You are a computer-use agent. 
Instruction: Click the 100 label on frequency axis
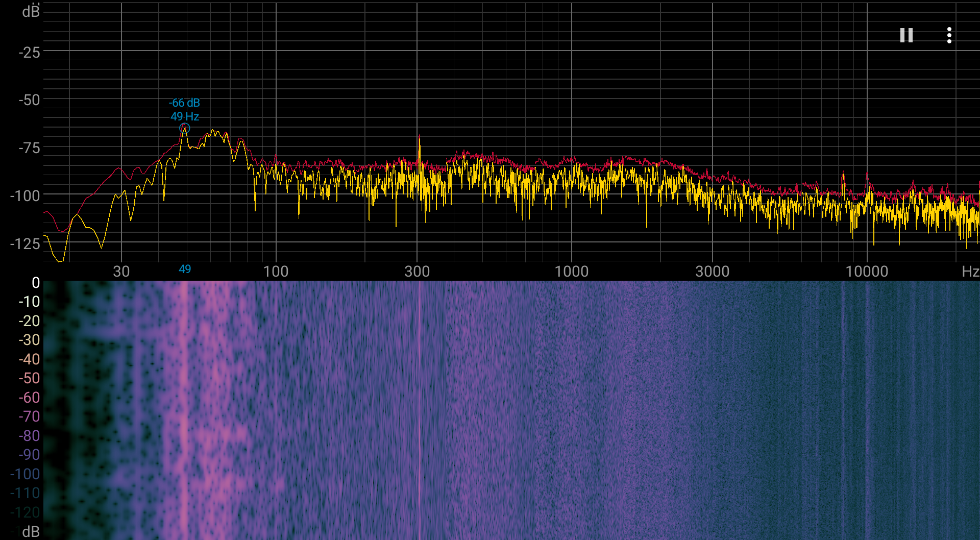coord(276,271)
